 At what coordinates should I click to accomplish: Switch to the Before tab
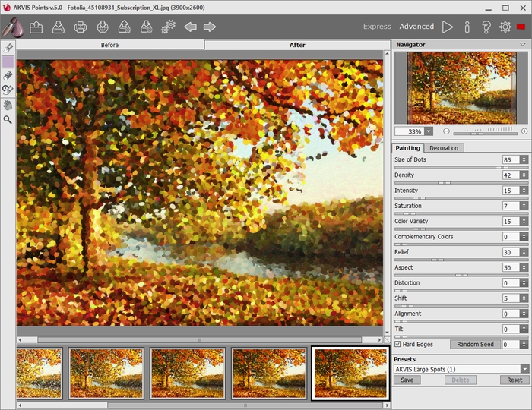(x=110, y=45)
